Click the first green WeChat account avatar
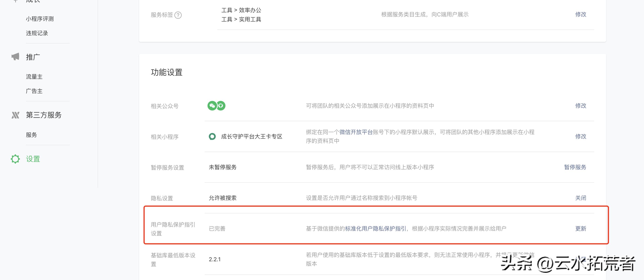Viewport: 644px width, 280px height. tap(212, 106)
